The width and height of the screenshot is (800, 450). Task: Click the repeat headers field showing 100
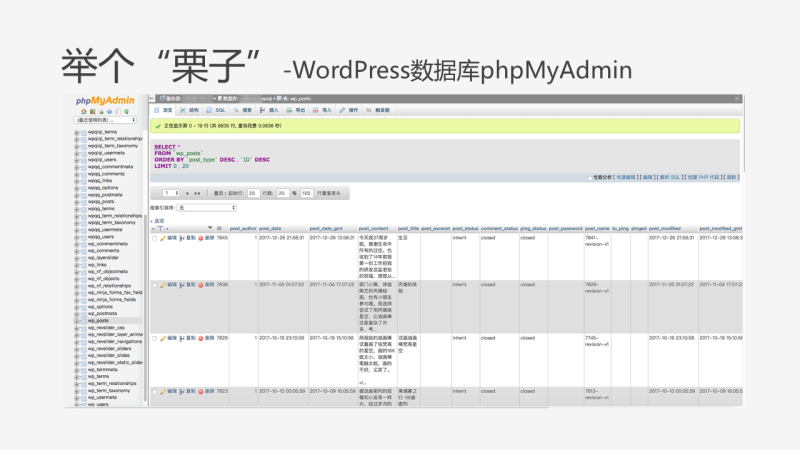(x=307, y=193)
